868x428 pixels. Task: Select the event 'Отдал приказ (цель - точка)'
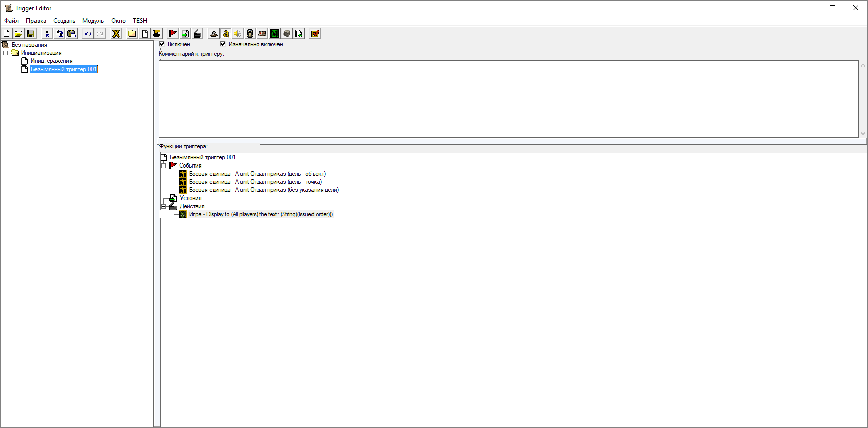(x=255, y=182)
